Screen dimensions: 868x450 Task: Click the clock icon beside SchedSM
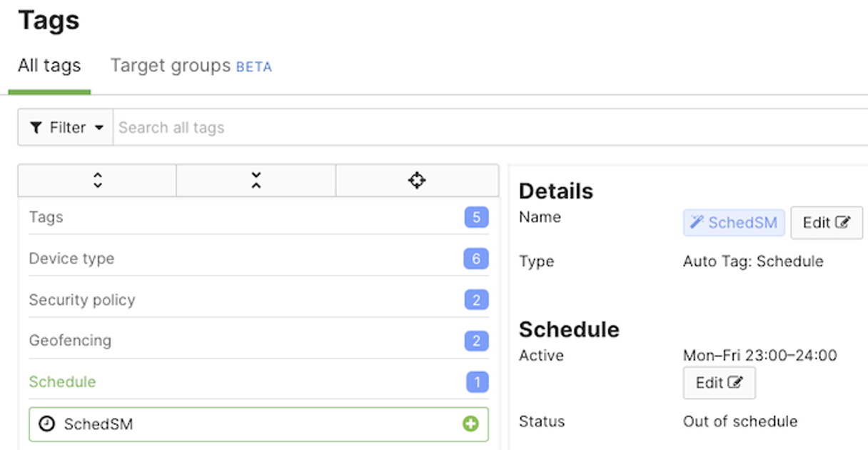coord(46,424)
